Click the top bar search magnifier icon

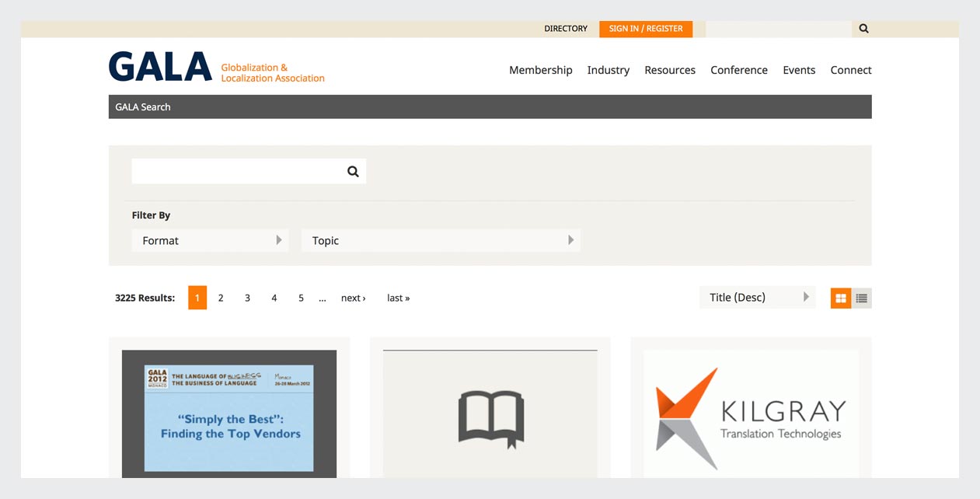click(x=863, y=29)
